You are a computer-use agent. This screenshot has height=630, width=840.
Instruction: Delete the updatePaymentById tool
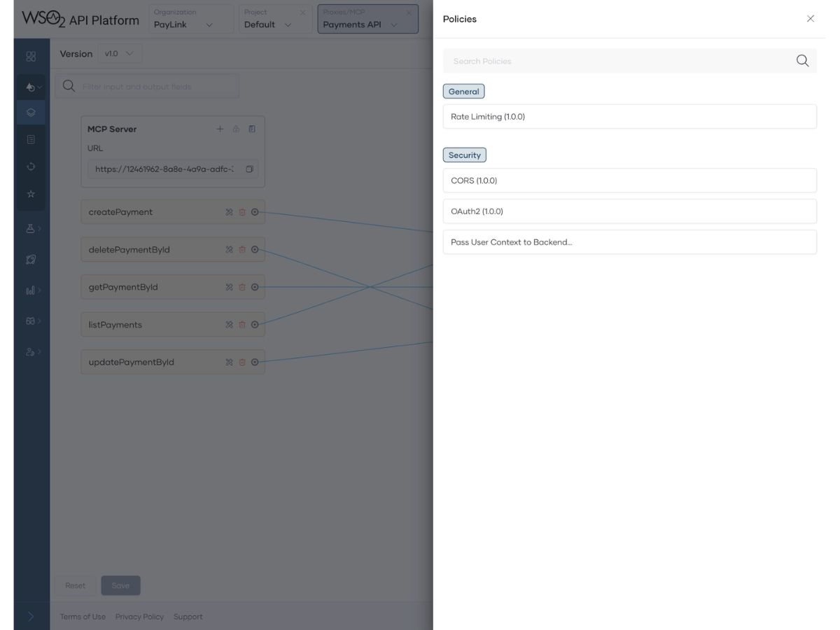point(242,362)
